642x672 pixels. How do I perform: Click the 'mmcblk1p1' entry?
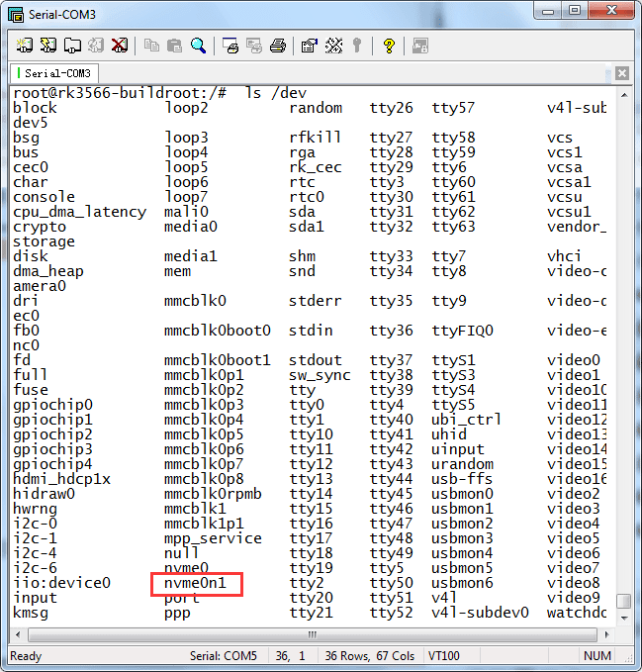(204, 524)
